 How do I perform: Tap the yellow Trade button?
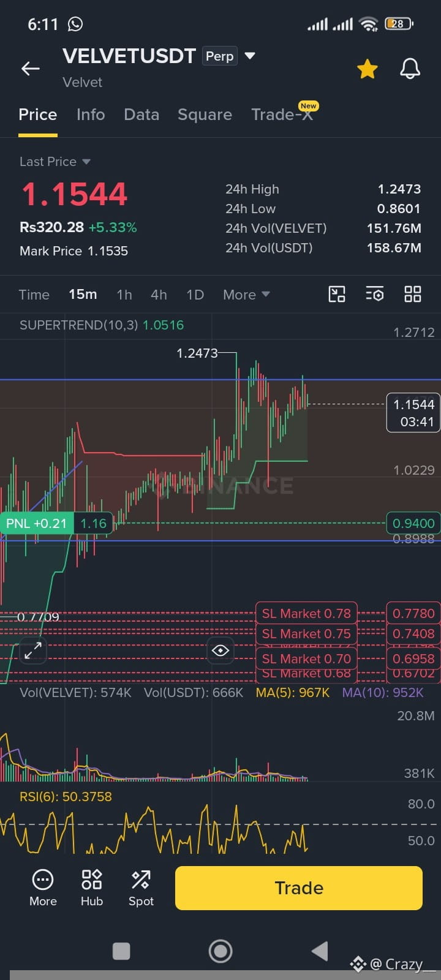point(299,888)
